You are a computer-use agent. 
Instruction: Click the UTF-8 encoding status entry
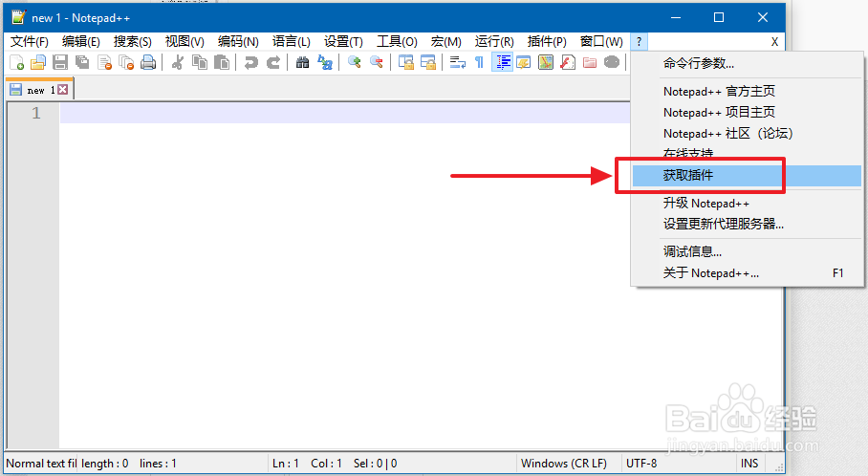coord(641,464)
